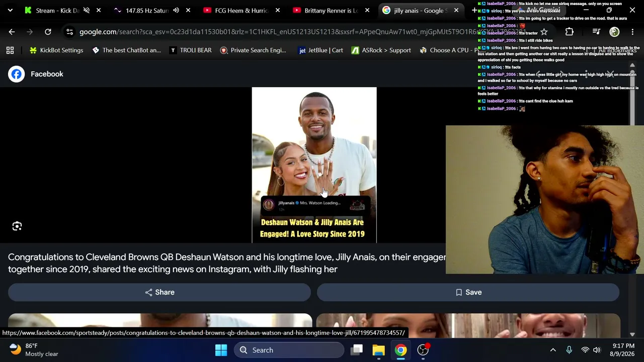Click the page scrollbar down arrow

tap(632, 334)
